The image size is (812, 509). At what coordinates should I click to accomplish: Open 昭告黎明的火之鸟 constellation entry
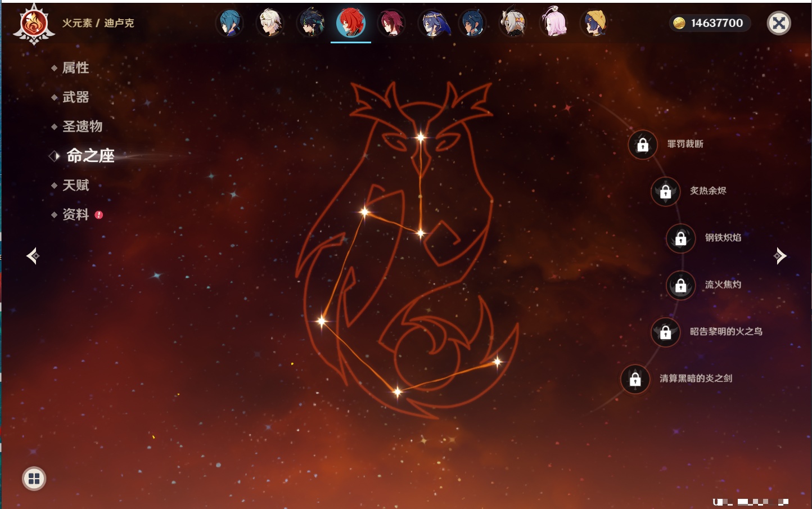(665, 332)
